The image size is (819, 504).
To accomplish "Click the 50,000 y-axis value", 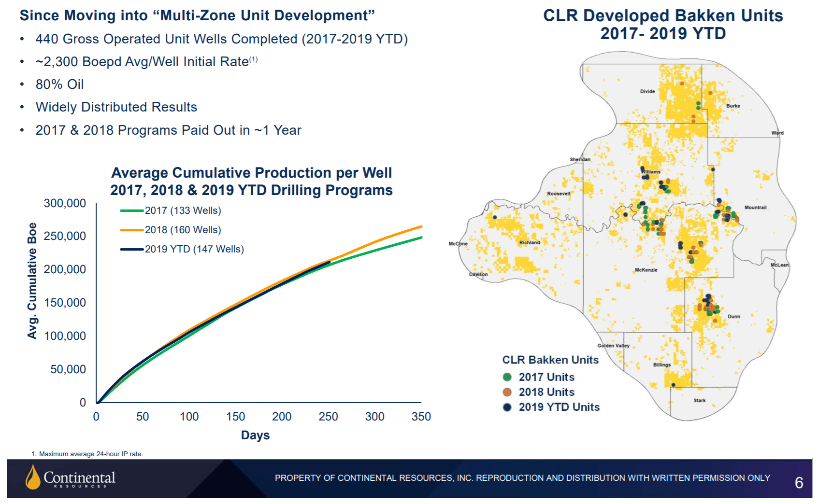I will click(x=68, y=369).
